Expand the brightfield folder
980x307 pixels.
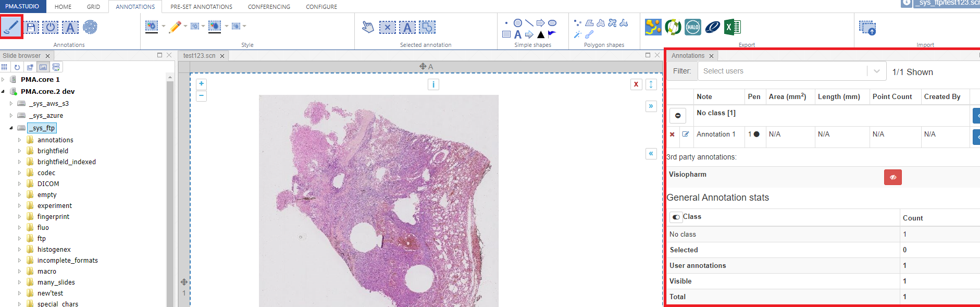pos(20,151)
